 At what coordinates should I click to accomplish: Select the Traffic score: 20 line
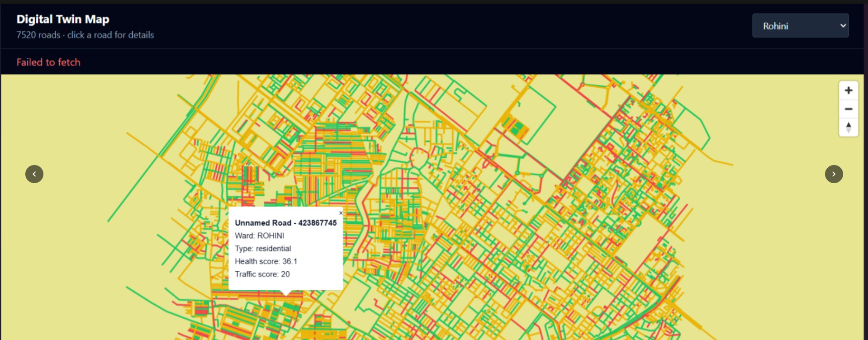click(262, 274)
